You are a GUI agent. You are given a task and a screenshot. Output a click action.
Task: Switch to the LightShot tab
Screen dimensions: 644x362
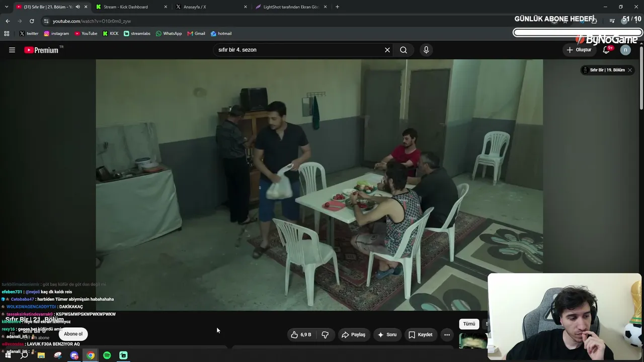pos(291,7)
